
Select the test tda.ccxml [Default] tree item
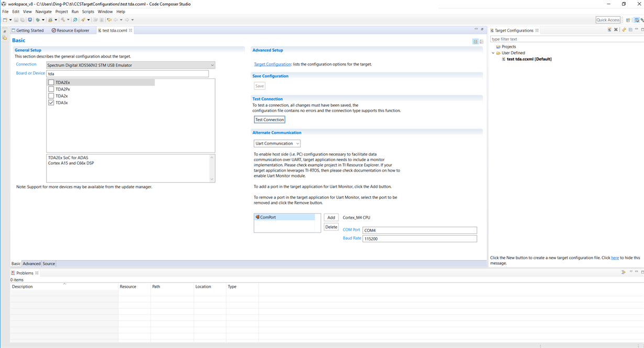tap(526, 59)
